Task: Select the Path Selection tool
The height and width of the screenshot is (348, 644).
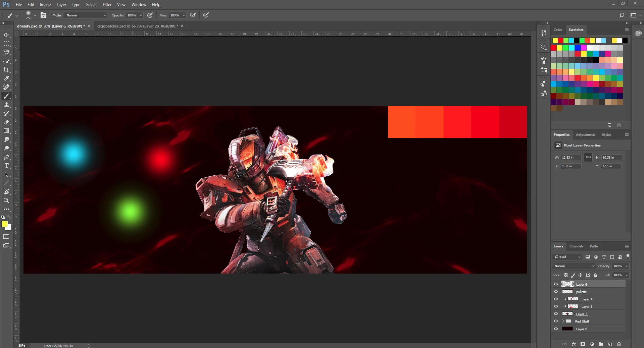Action: 6,174
